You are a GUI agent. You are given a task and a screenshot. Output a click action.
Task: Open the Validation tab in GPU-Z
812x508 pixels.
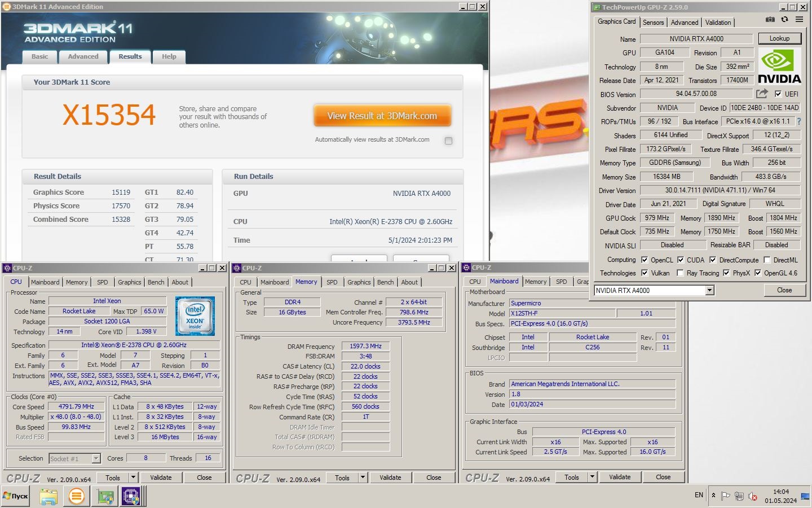click(718, 23)
